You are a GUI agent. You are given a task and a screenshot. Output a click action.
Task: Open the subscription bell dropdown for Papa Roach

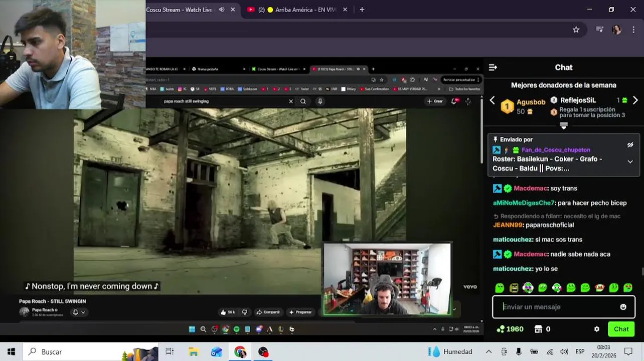pos(79,312)
